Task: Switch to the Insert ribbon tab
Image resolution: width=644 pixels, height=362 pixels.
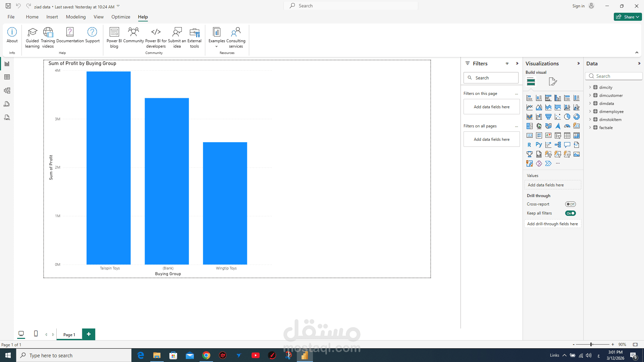Action: (52, 17)
